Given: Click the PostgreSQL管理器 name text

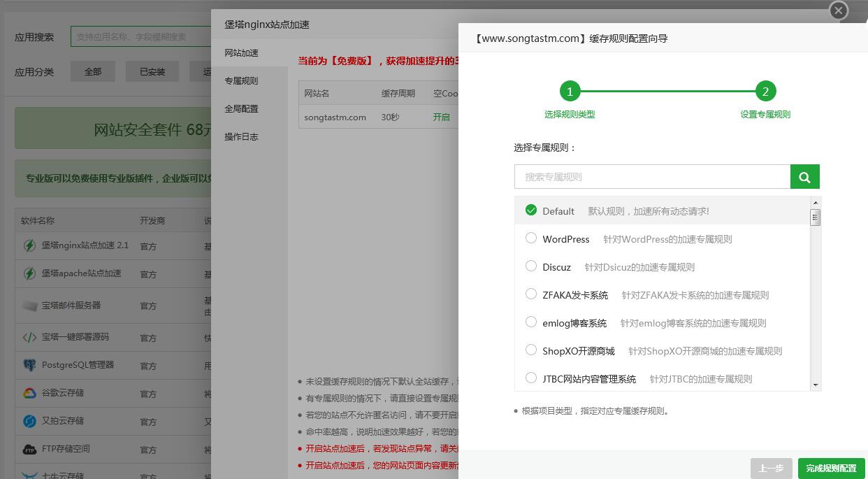Looking at the screenshot, I should 78,365.
